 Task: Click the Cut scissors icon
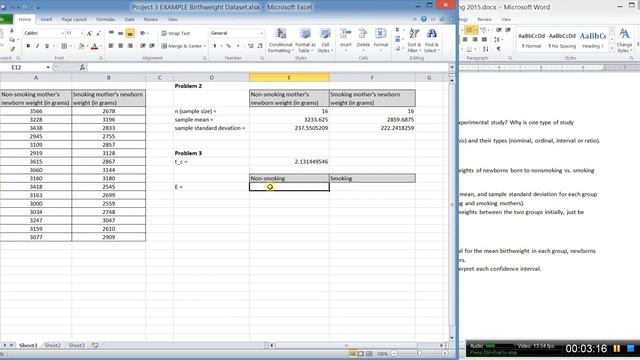(x=12, y=31)
